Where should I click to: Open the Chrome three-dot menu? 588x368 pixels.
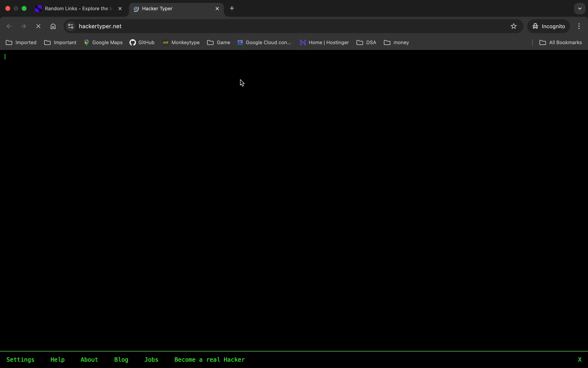click(x=579, y=26)
